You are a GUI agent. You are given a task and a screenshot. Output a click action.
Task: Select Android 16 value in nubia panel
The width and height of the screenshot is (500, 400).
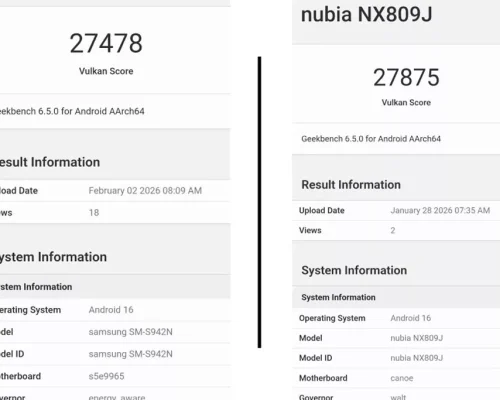click(x=411, y=318)
